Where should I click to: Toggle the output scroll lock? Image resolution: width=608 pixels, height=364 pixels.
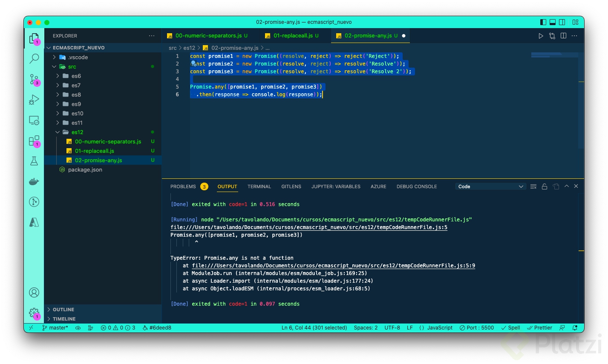pyautogui.click(x=545, y=186)
